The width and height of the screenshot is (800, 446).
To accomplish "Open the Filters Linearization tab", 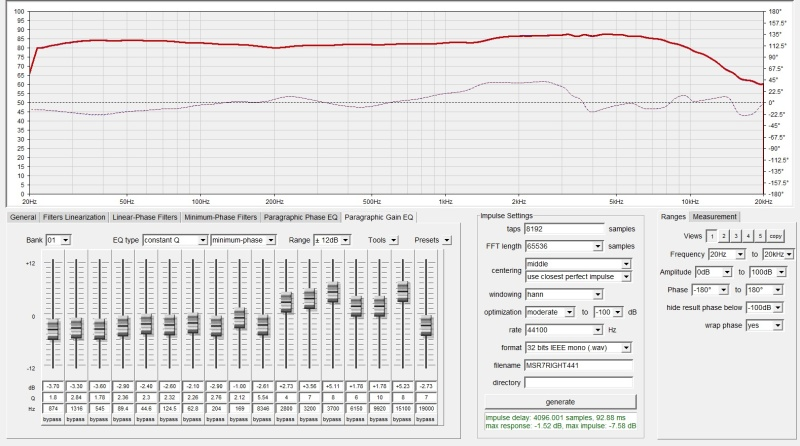I will pos(74,217).
